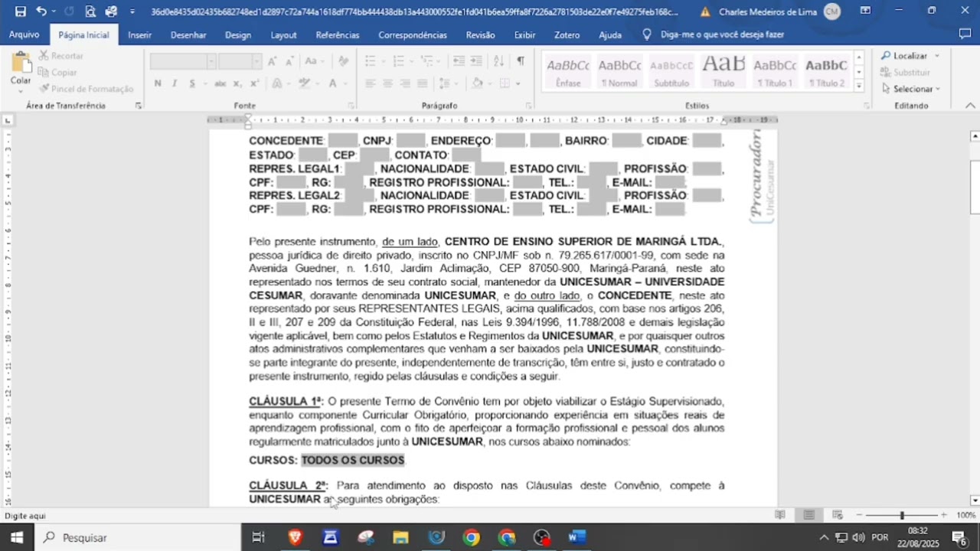Screen dimensions: 980x551
Task: Open the font name dropdown
Action: pos(211,62)
